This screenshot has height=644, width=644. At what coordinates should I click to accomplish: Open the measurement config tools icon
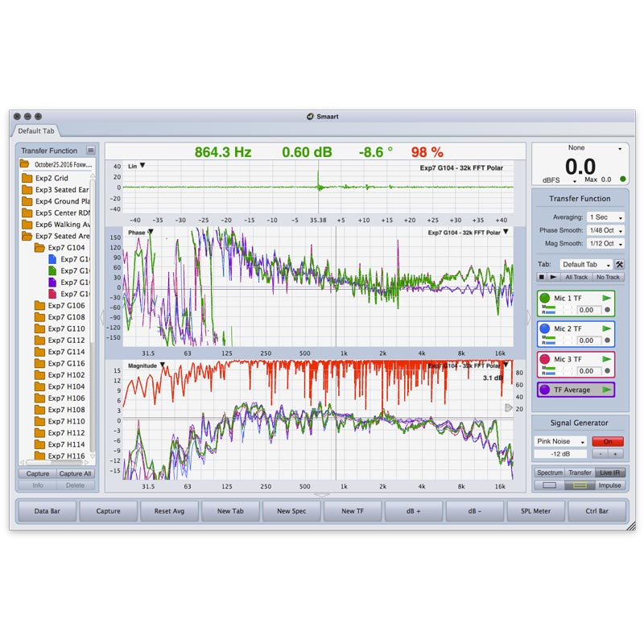pyautogui.click(x=619, y=265)
